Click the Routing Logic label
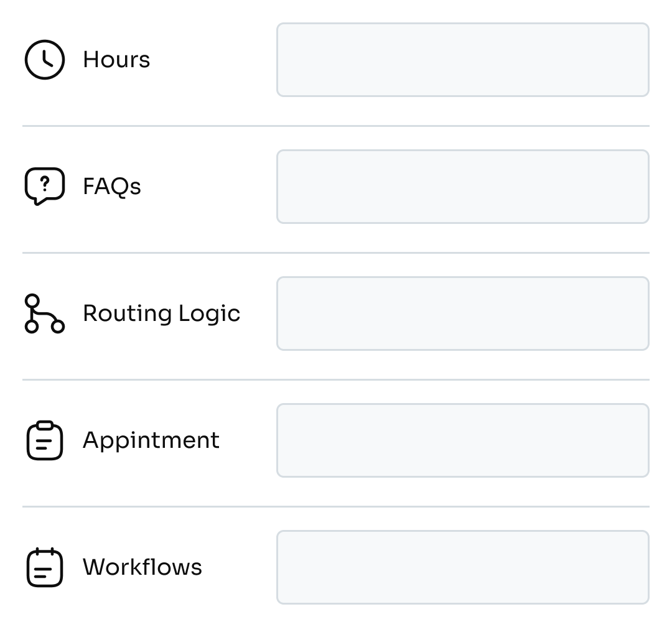 (162, 313)
